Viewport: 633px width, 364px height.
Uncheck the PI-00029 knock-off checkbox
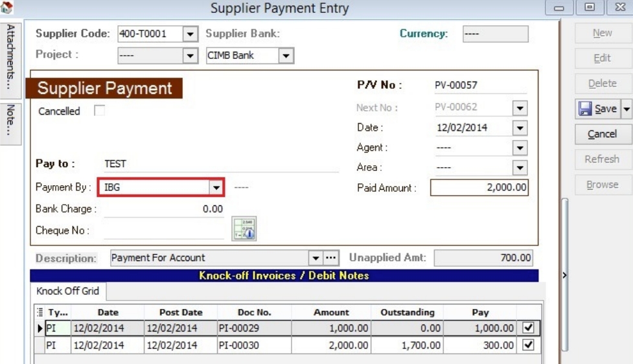(x=528, y=328)
